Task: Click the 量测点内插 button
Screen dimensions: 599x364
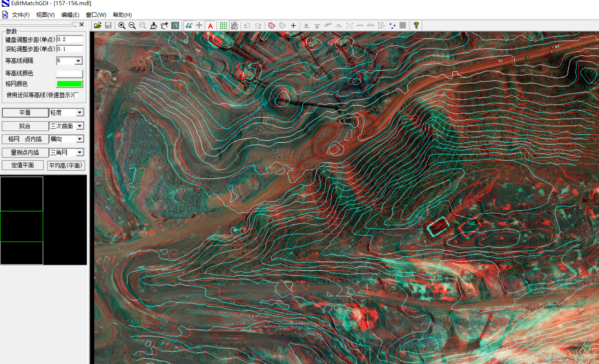Action: pos(25,152)
